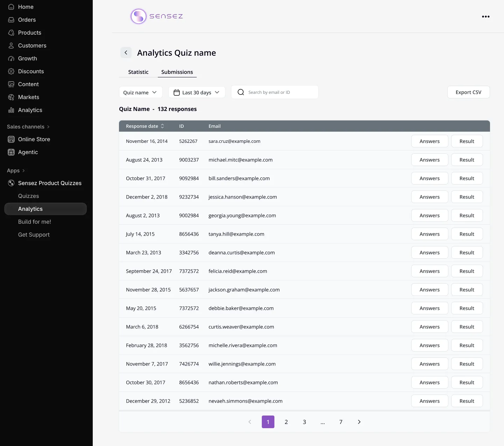Select Analytics under Sensez Product Quizzes
Screen dimensions: 504x446
point(45,209)
